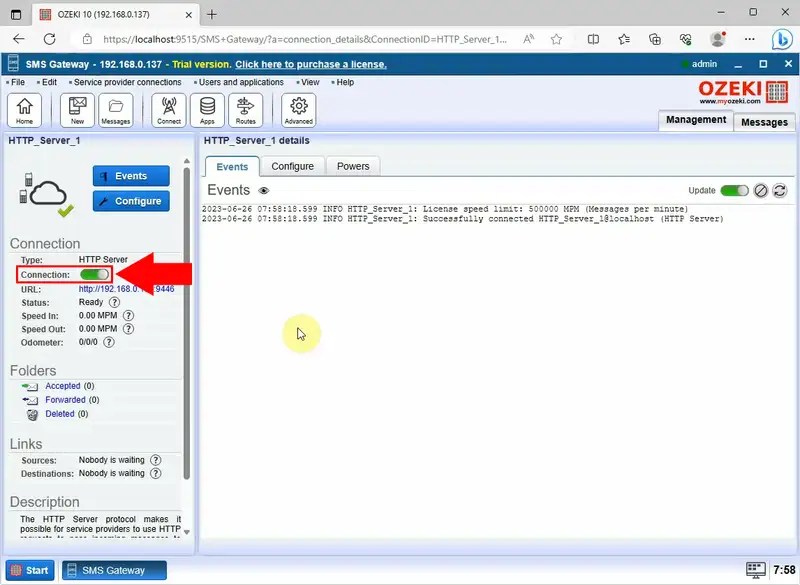Image resolution: width=800 pixels, height=585 pixels.
Task: Click the left panel scrollbar thumb
Action: point(187,323)
